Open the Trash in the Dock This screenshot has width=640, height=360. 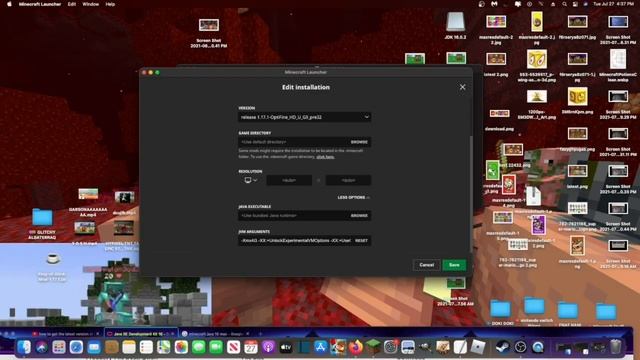pyautogui.click(x=615, y=347)
